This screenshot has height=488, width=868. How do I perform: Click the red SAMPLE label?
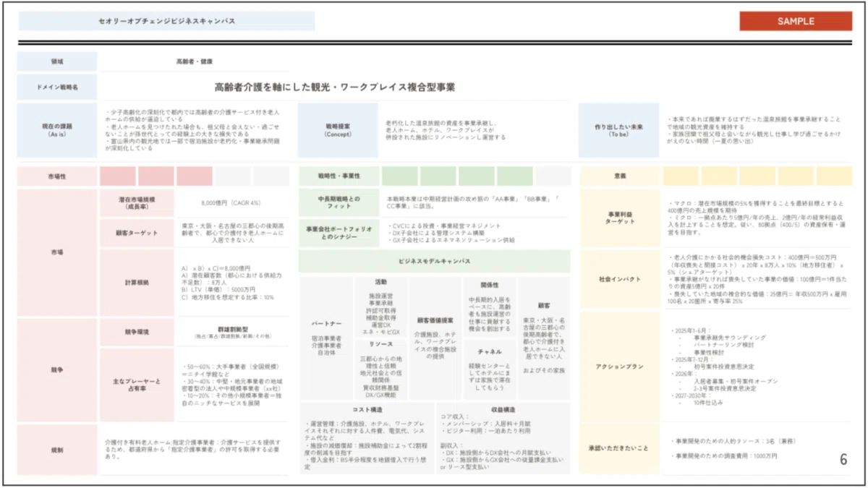(x=796, y=22)
